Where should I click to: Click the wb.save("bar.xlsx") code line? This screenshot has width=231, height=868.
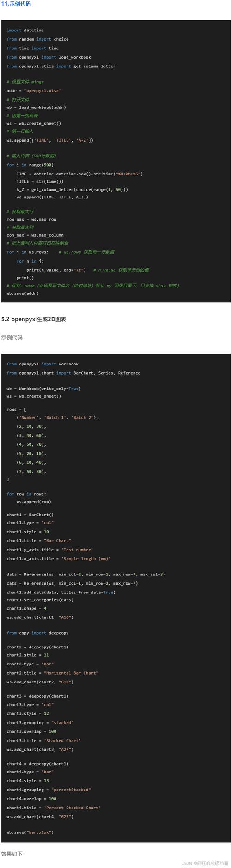(x=30, y=832)
